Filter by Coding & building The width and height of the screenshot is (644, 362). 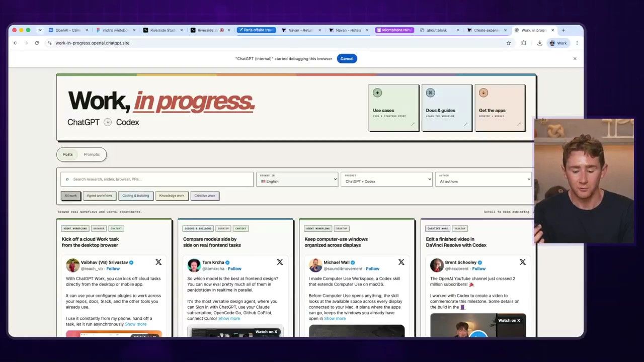pos(136,196)
